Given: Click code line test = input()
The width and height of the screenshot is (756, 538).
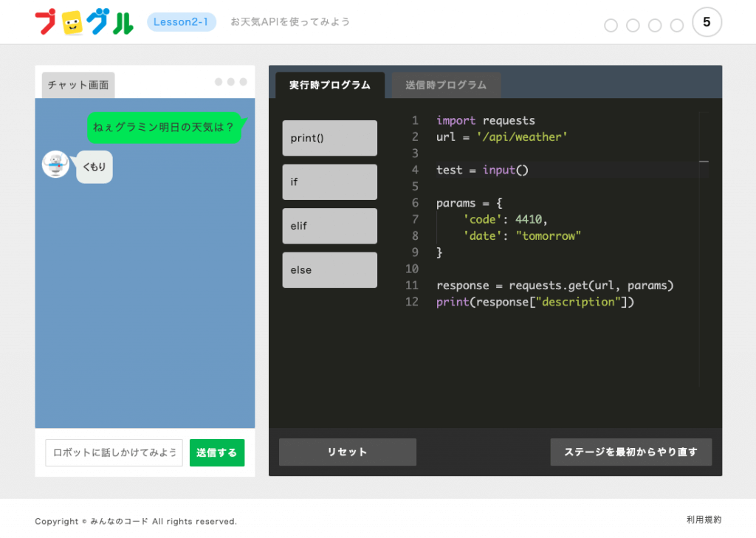Looking at the screenshot, I should point(482,170).
